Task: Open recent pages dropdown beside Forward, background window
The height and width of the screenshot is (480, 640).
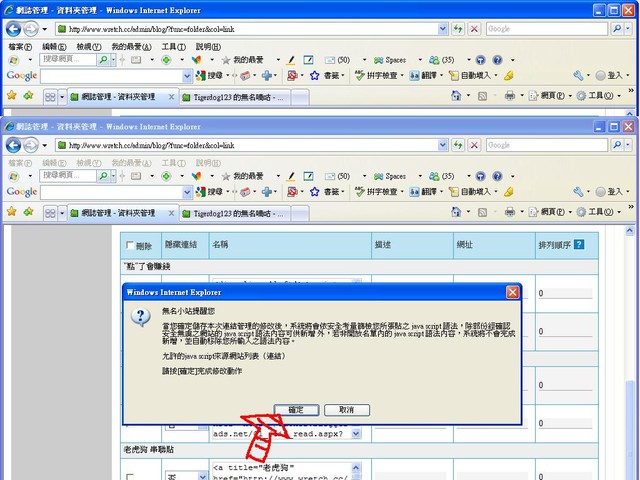Action: click(x=44, y=29)
